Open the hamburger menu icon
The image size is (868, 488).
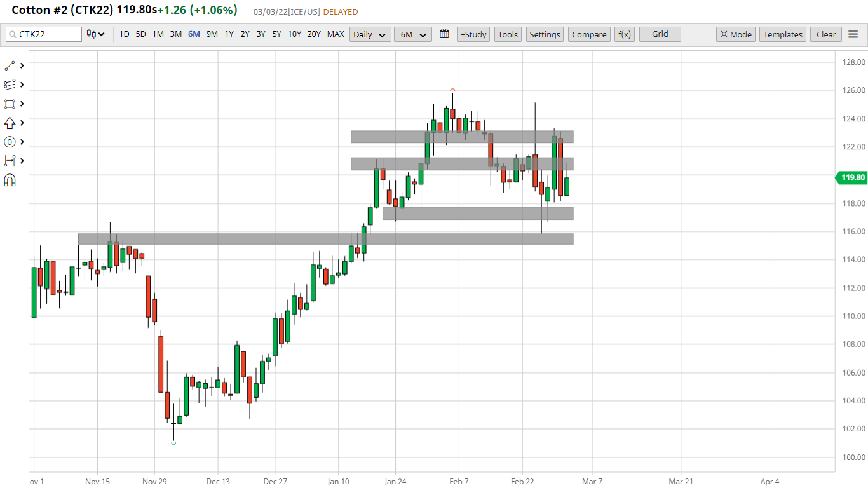tap(853, 34)
